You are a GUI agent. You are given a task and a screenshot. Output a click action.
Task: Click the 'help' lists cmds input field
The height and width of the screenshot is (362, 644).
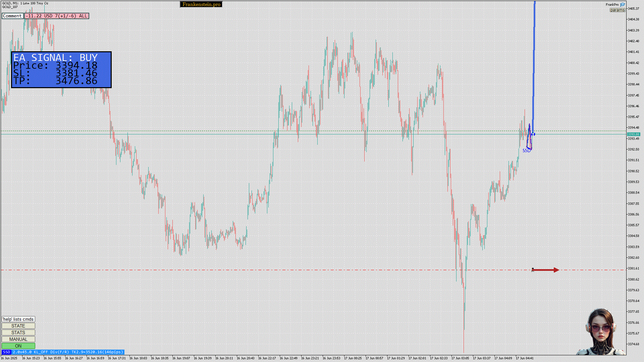coord(18,319)
